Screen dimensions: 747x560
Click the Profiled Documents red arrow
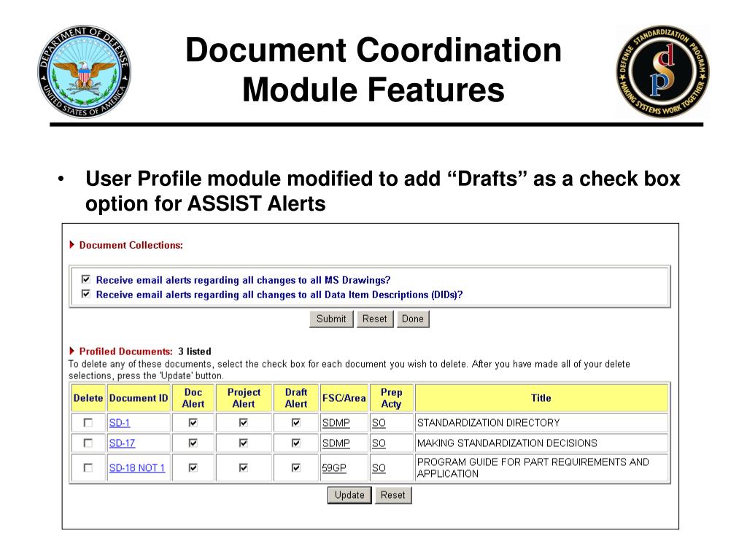(x=72, y=351)
